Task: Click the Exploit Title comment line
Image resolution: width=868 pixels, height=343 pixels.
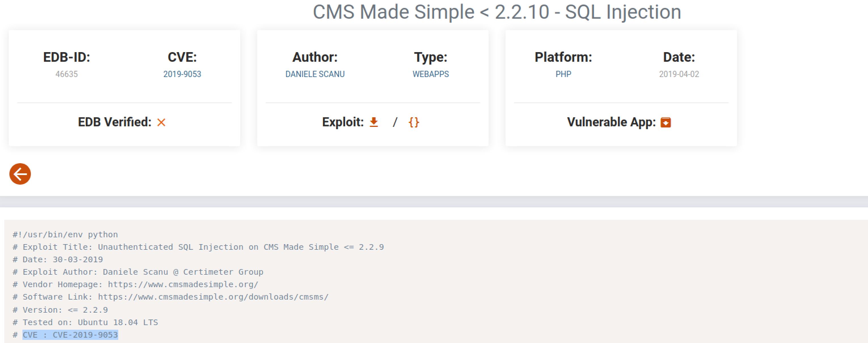Action: click(198, 247)
